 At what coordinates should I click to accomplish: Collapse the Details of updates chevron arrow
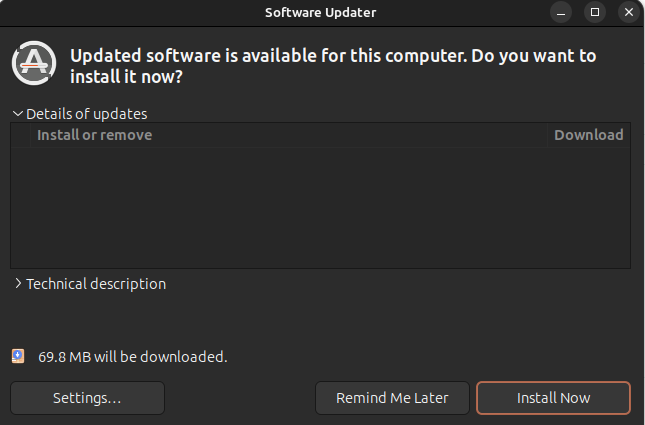[x=18, y=114]
